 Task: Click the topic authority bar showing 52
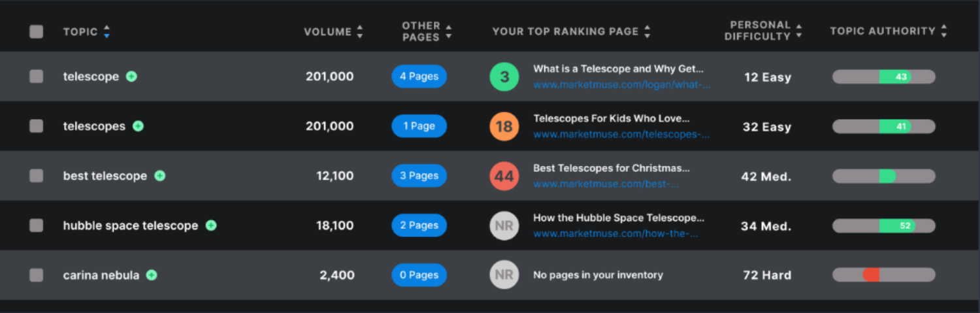884,225
